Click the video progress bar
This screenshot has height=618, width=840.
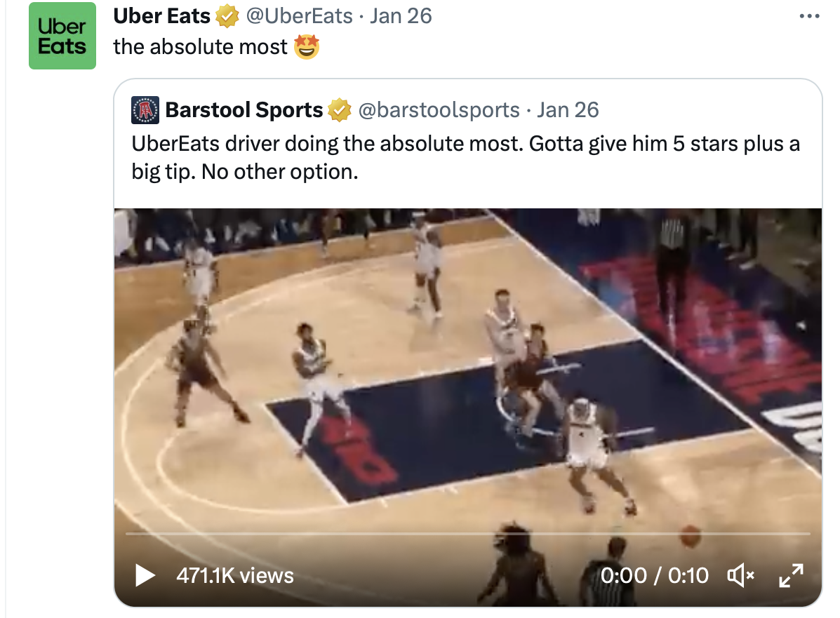467,534
